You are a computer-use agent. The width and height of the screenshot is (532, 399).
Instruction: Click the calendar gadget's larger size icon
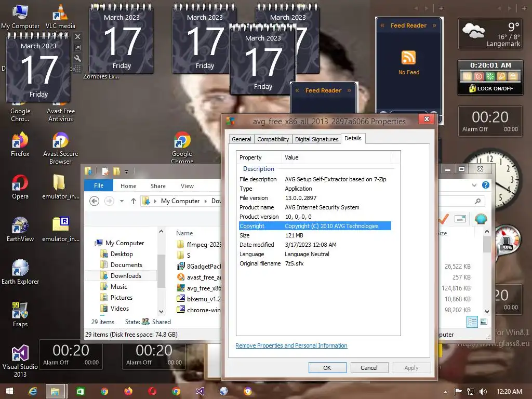tap(78, 47)
